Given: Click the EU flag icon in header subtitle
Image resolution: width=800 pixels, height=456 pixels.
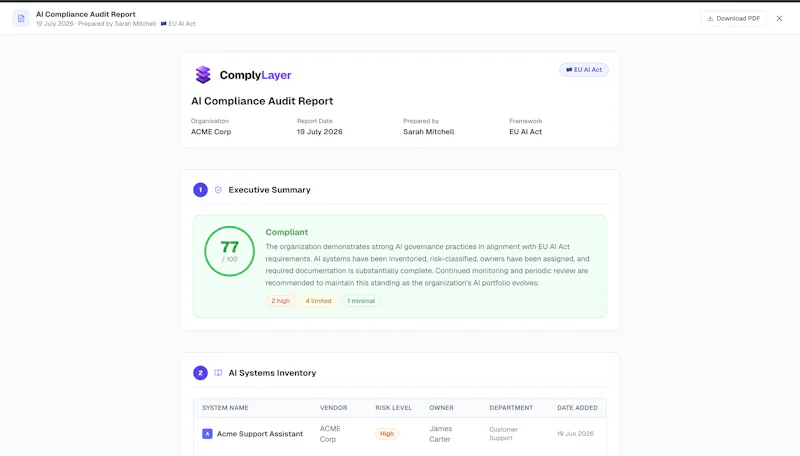Looking at the screenshot, I should click(x=163, y=23).
